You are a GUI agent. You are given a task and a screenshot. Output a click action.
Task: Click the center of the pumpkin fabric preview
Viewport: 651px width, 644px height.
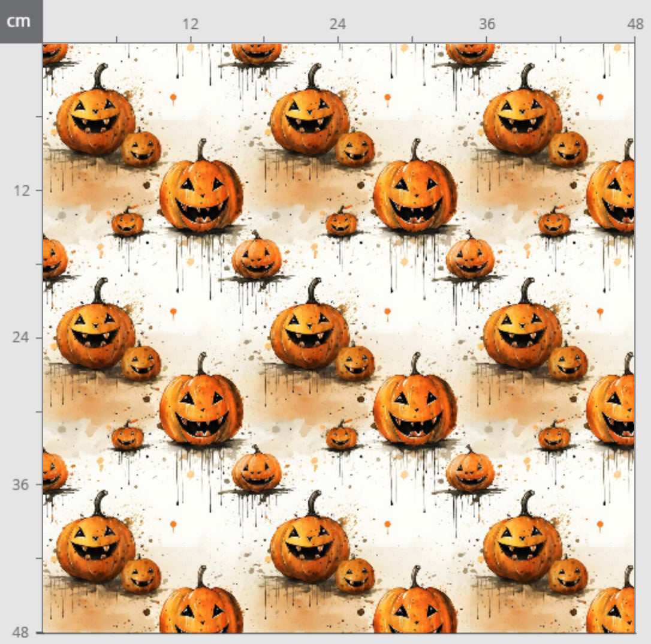coord(339,338)
